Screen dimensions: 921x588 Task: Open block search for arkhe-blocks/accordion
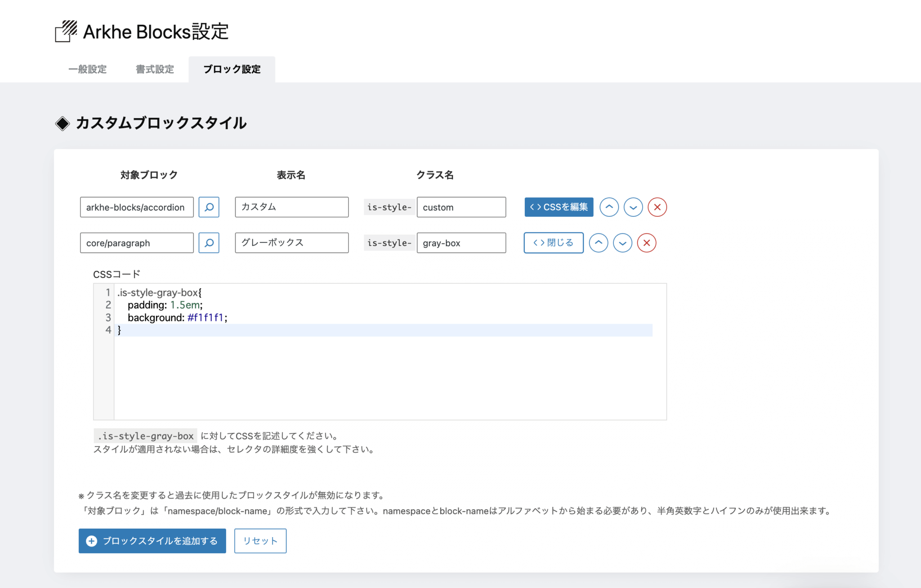(209, 207)
